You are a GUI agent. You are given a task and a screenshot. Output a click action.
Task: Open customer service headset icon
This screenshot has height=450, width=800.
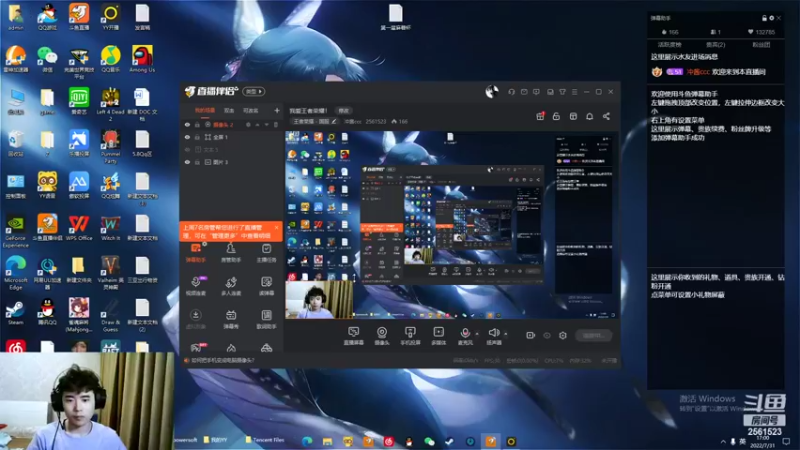tap(511, 92)
